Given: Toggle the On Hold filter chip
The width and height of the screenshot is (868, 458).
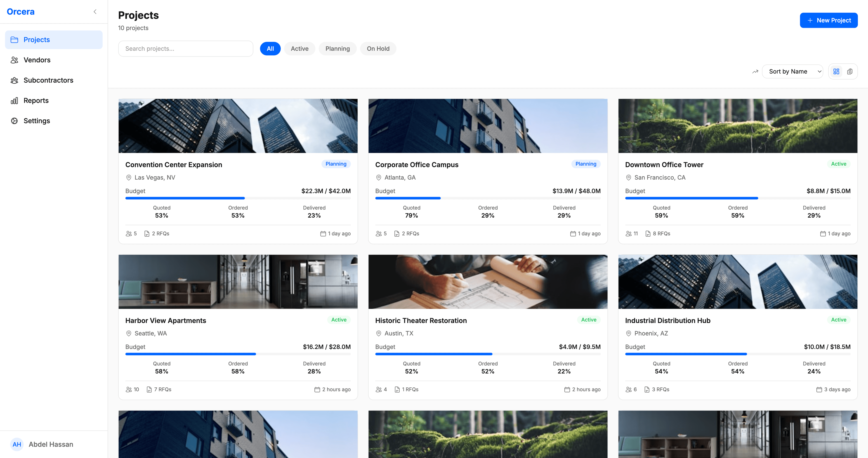Looking at the screenshot, I should [x=378, y=49].
